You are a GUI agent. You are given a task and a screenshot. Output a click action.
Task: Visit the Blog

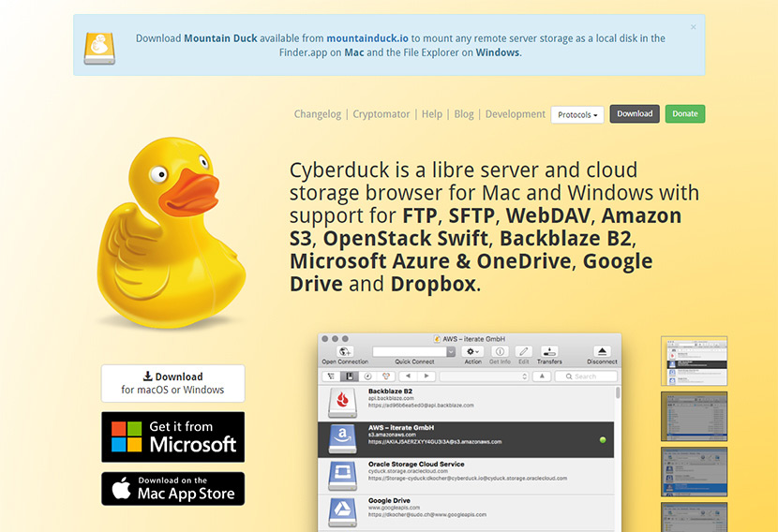tap(464, 114)
